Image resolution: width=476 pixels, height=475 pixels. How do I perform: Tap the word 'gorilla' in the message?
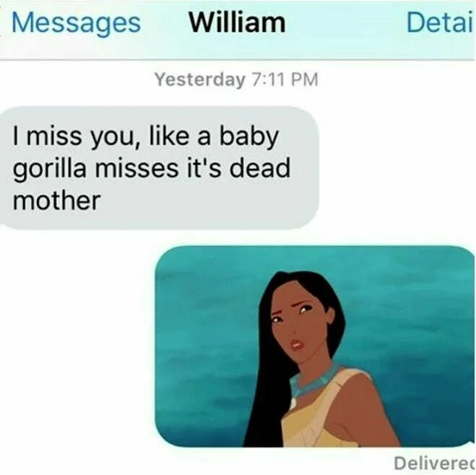click(50, 169)
